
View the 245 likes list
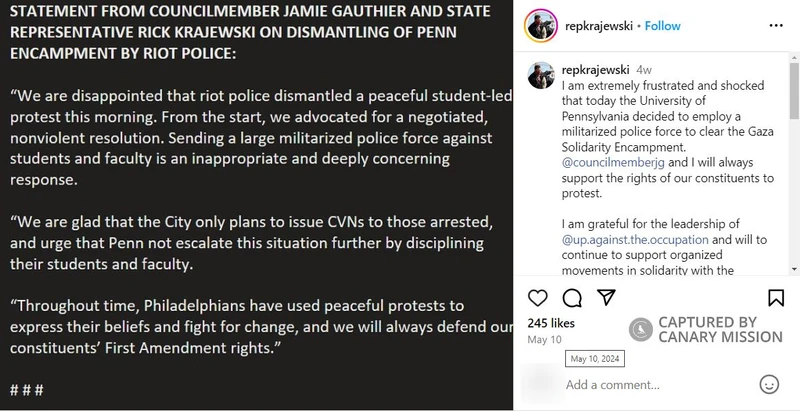(x=551, y=323)
